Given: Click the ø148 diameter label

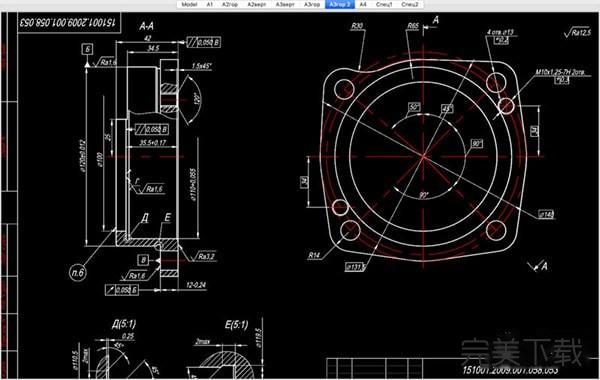Looking at the screenshot, I should point(546,214).
